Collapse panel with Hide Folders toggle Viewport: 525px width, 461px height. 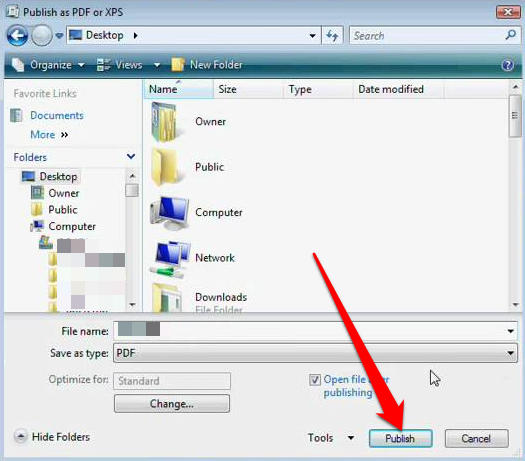tap(52, 437)
